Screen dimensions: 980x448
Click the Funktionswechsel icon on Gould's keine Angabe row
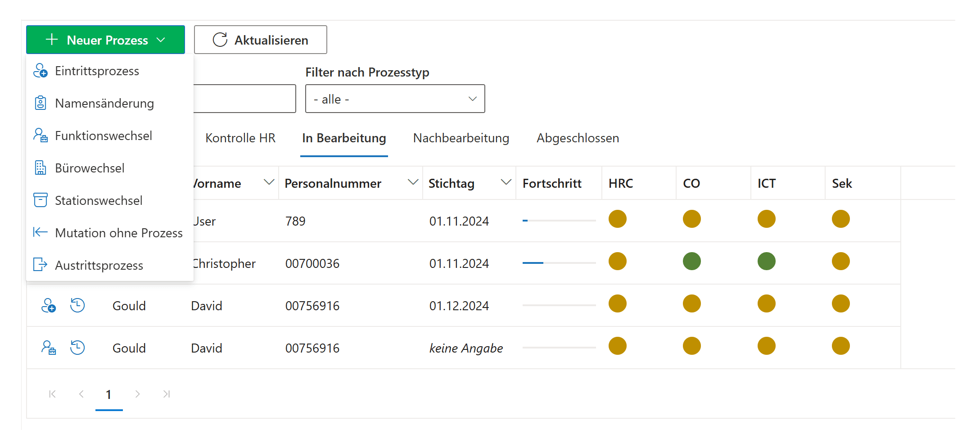49,347
